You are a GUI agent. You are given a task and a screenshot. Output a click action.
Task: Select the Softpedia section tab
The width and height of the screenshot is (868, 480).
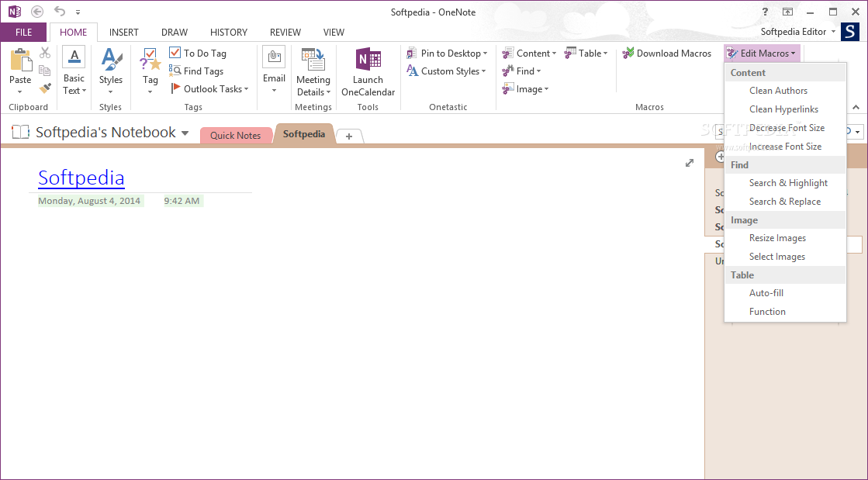pyautogui.click(x=304, y=134)
